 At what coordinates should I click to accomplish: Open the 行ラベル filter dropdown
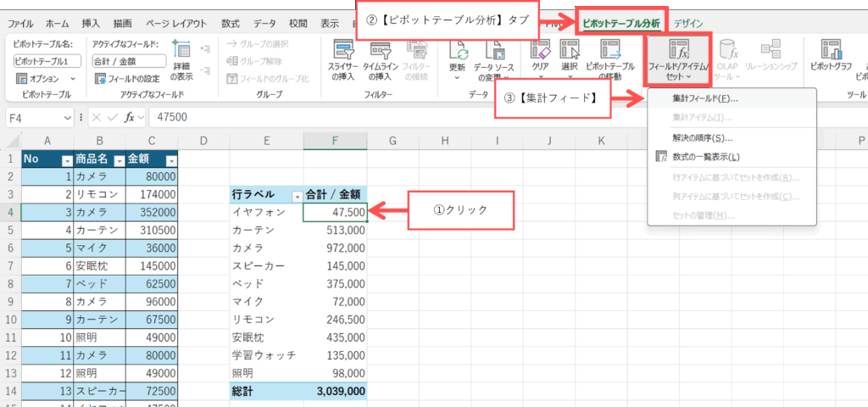297,195
